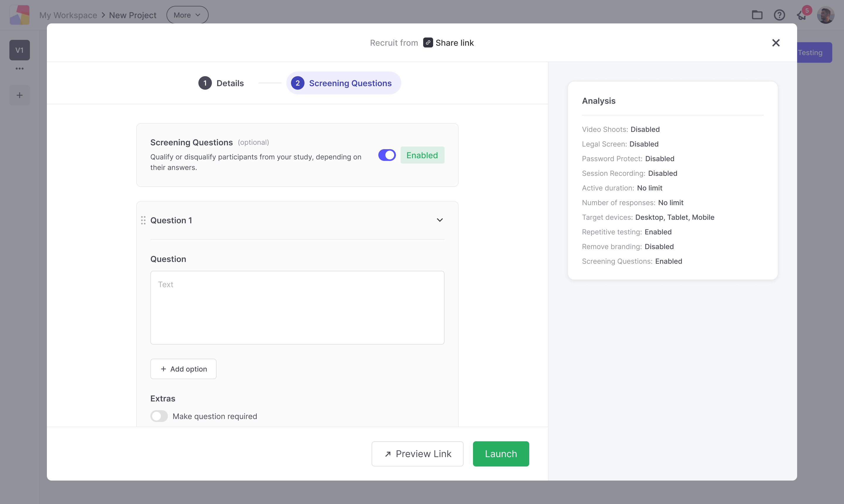
Task: Select the V1 version tile in sidebar
Action: [x=20, y=50]
